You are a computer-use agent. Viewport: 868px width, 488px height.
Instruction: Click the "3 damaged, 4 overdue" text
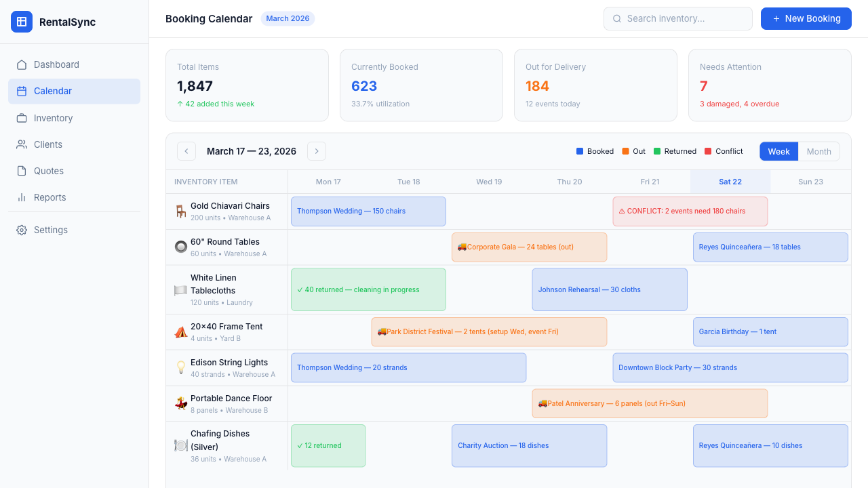[x=739, y=104]
